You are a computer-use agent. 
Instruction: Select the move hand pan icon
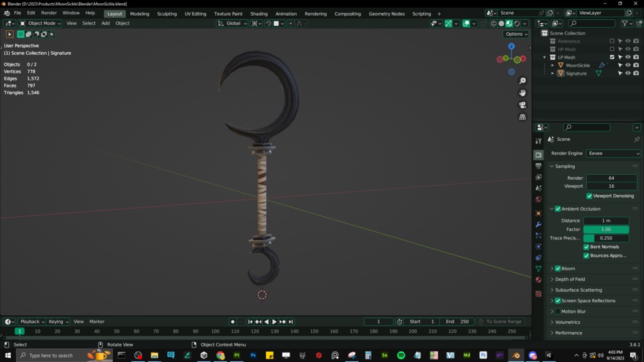pyautogui.click(x=523, y=92)
